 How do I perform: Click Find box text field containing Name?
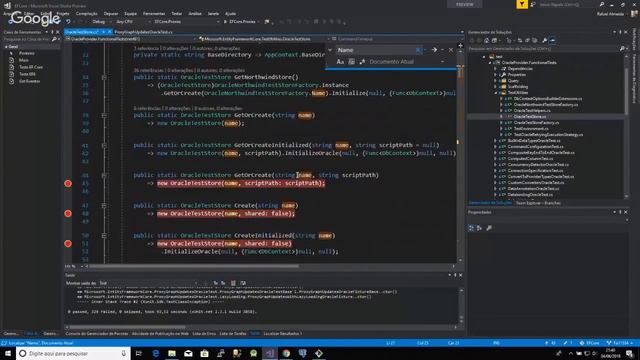tap(376, 50)
